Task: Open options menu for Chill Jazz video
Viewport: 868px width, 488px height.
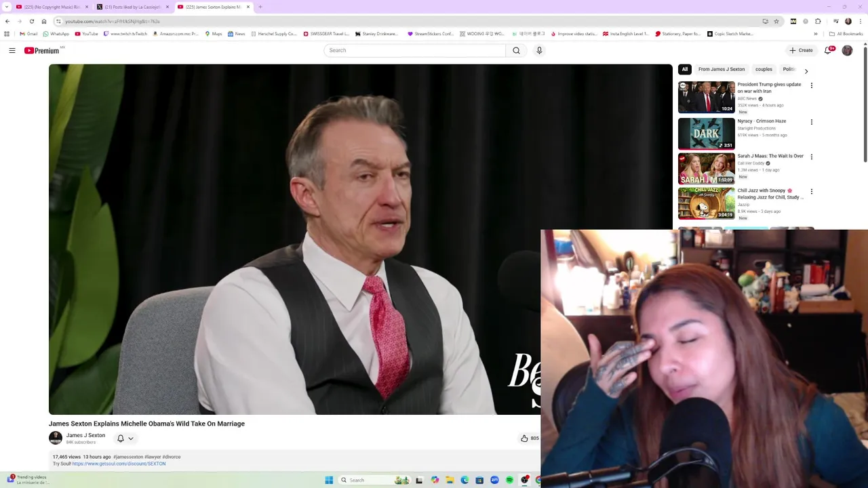Action: coord(812,192)
